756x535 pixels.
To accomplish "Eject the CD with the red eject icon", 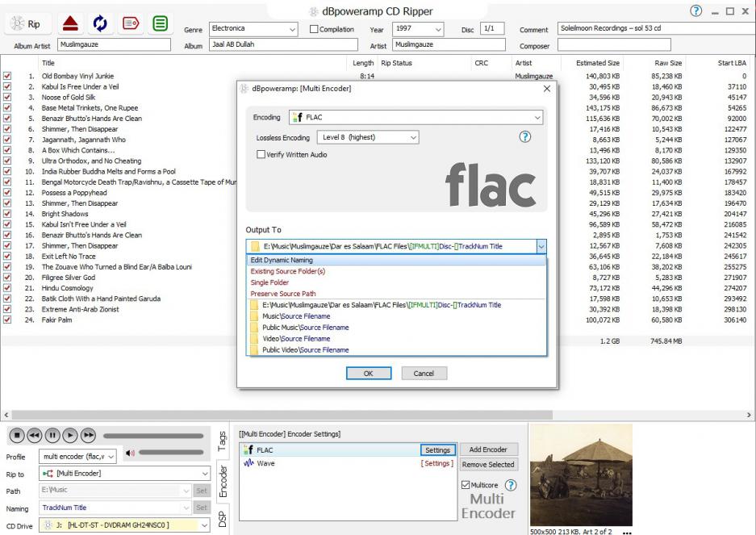I will tap(71, 24).
